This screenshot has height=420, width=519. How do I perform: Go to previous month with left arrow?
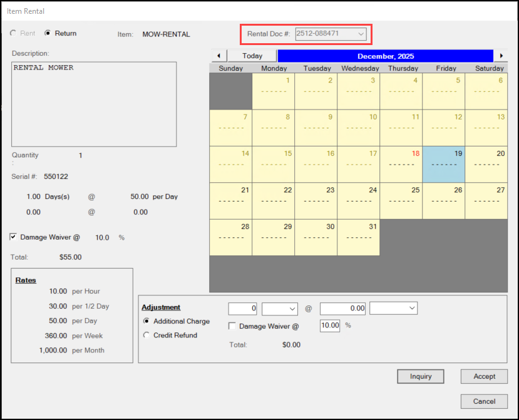(217, 56)
